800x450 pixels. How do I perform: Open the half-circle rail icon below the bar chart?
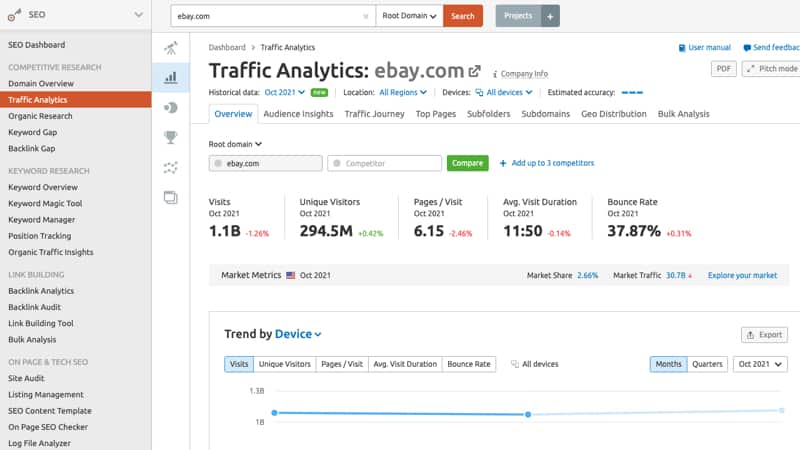point(171,108)
